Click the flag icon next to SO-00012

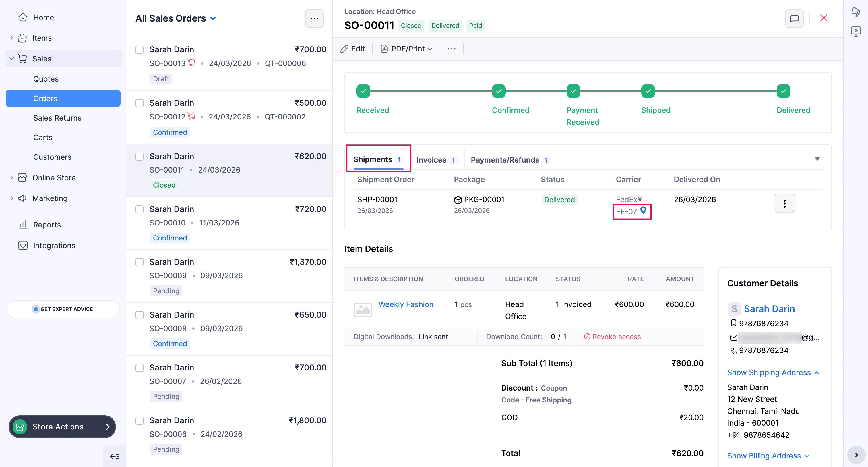191,116
